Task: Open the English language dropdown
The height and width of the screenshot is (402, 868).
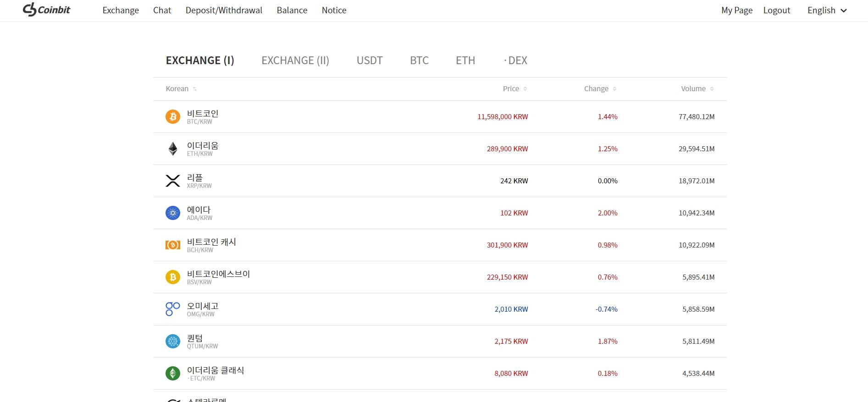Action: pos(827,10)
